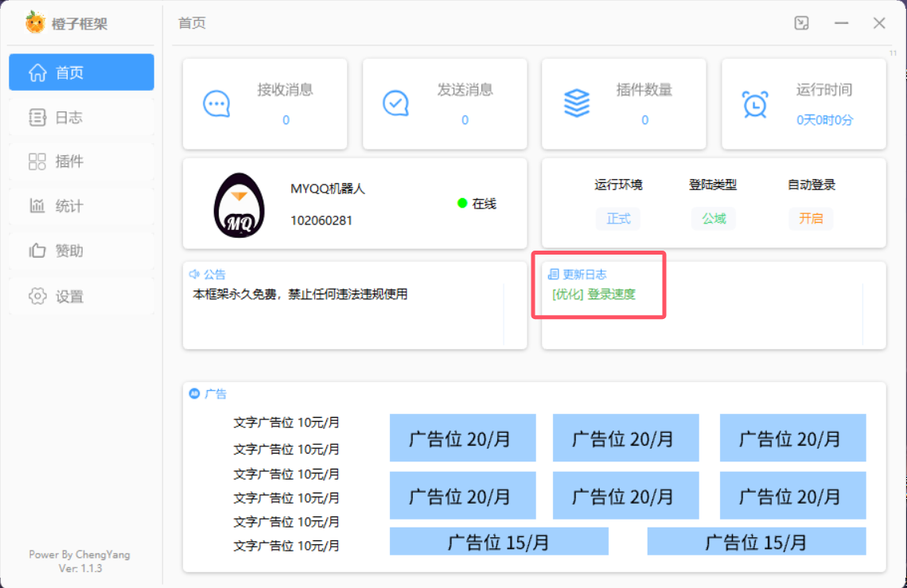Open the 日志 (Logs) sidebar section
This screenshot has width=907, height=588.
(80, 116)
